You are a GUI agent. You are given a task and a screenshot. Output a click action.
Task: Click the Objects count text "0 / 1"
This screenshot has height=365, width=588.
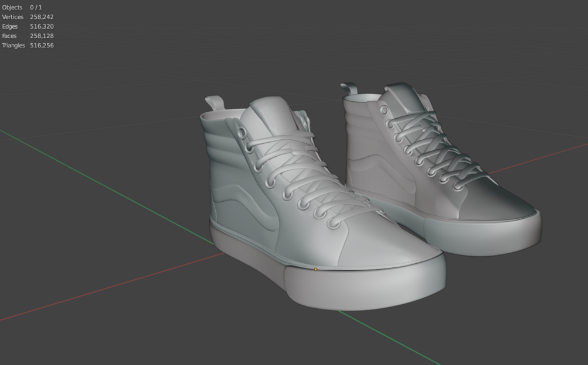pyautogui.click(x=36, y=8)
